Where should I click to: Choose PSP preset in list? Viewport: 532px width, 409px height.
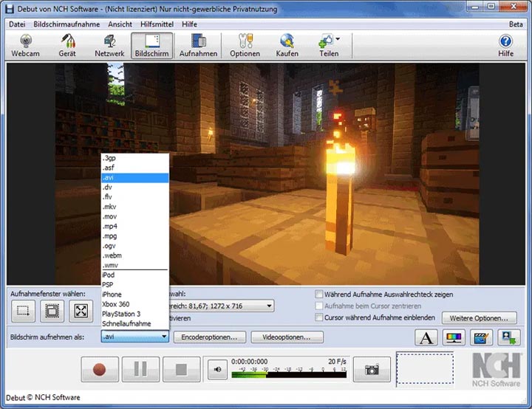click(x=135, y=285)
